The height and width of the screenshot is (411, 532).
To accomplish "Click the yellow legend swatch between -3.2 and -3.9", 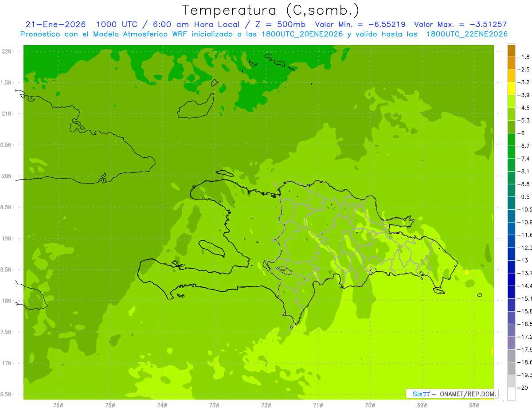I will [511, 89].
